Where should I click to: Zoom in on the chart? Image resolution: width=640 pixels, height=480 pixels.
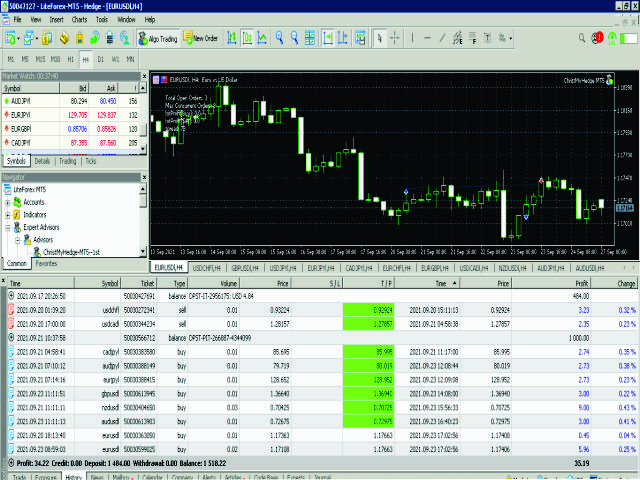(280, 38)
